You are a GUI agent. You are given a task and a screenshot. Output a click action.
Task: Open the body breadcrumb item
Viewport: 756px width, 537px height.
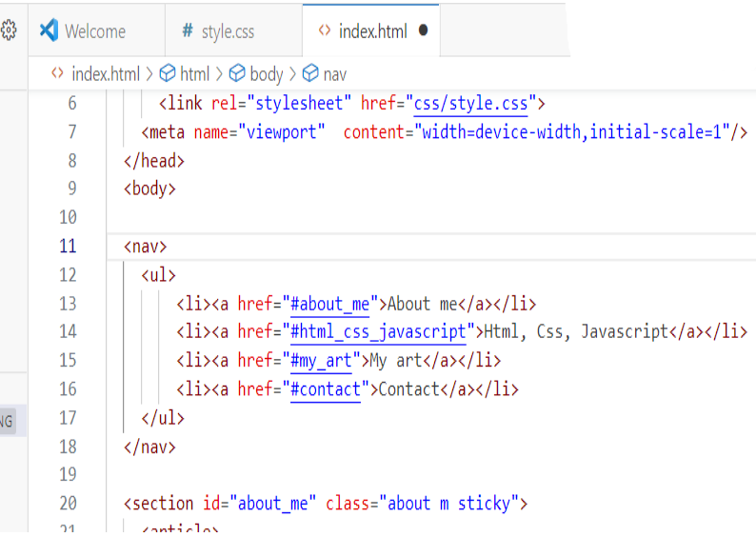(267, 74)
